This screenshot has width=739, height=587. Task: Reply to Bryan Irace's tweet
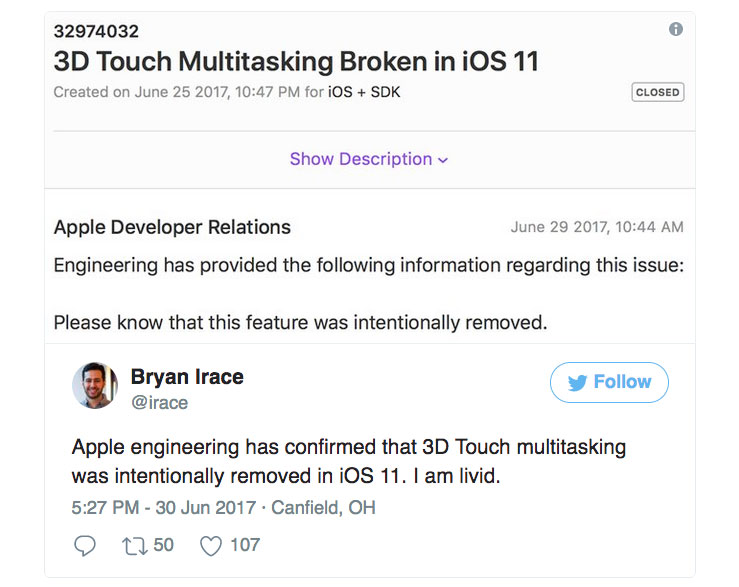pos(86,545)
